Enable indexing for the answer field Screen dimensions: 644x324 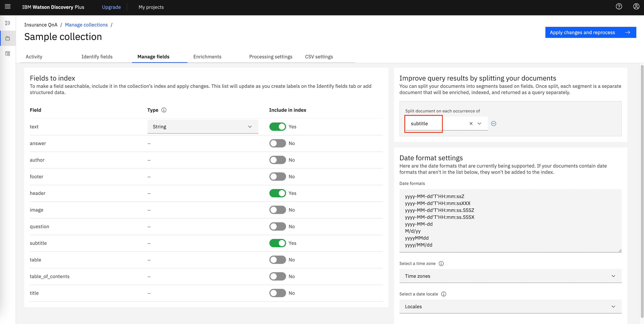pyautogui.click(x=277, y=143)
